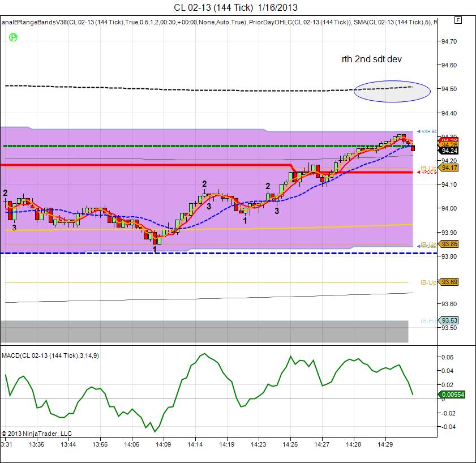Click the IB-Up label beside 93.69
Screen dimensions: 476x463
(x=428, y=282)
